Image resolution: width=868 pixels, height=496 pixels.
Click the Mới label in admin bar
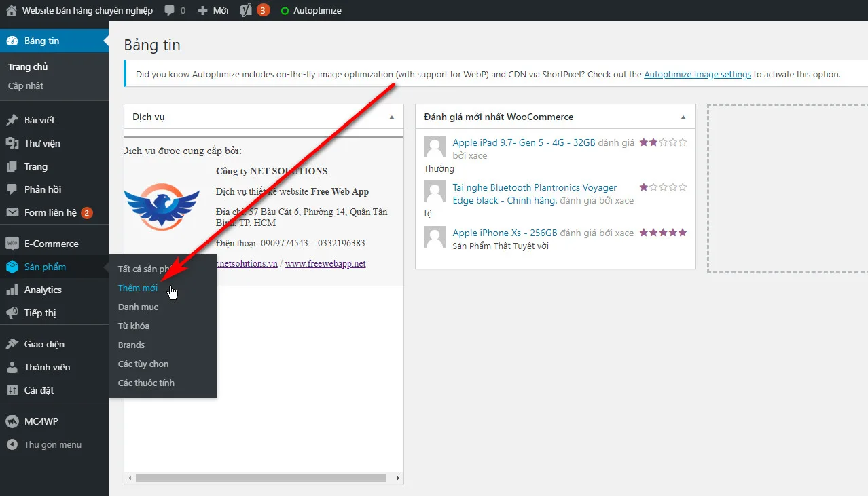221,10
